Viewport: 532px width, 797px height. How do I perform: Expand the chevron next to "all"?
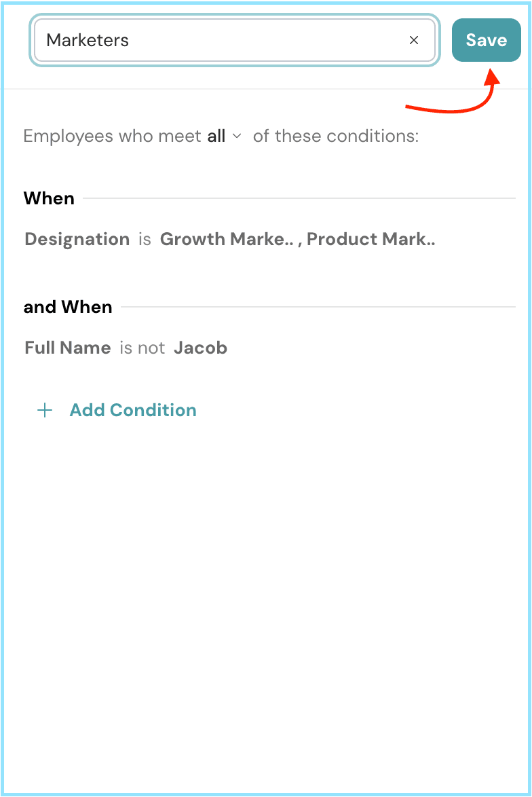237,136
